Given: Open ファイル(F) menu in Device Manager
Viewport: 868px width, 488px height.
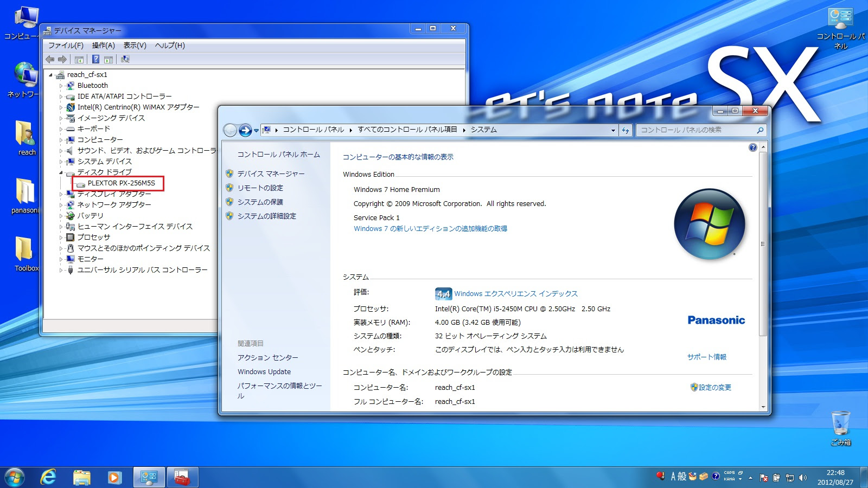Looking at the screenshot, I should tap(66, 46).
